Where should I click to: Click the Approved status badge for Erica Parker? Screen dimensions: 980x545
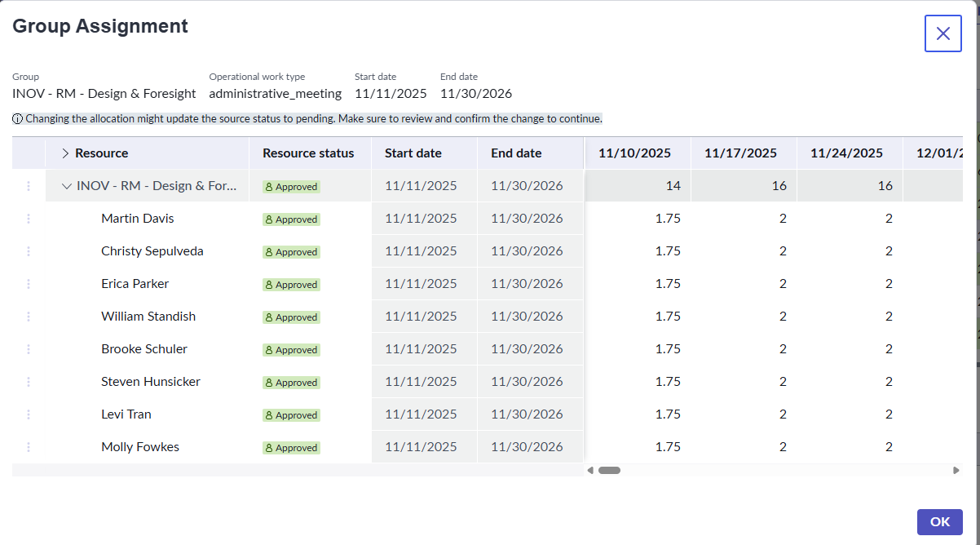pyautogui.click(x=291, y=285)
